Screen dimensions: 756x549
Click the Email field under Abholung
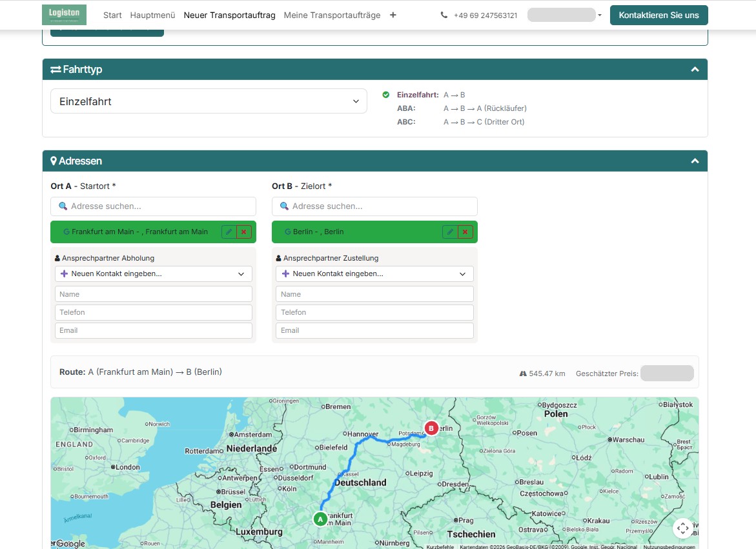click(x=153, y=330)
